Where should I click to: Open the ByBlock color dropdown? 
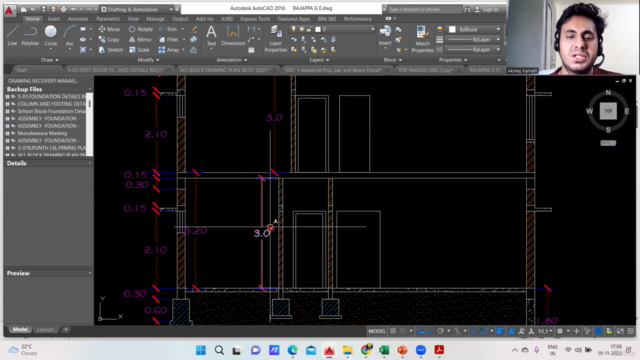474,29
